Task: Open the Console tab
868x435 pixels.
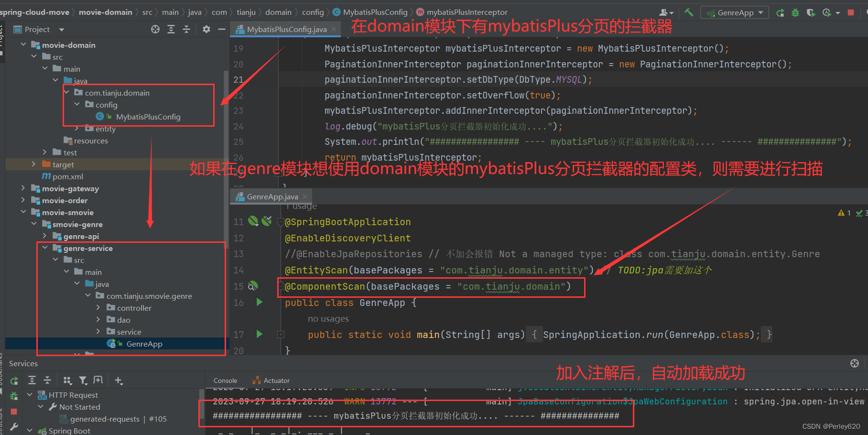Action: [225, 381]
